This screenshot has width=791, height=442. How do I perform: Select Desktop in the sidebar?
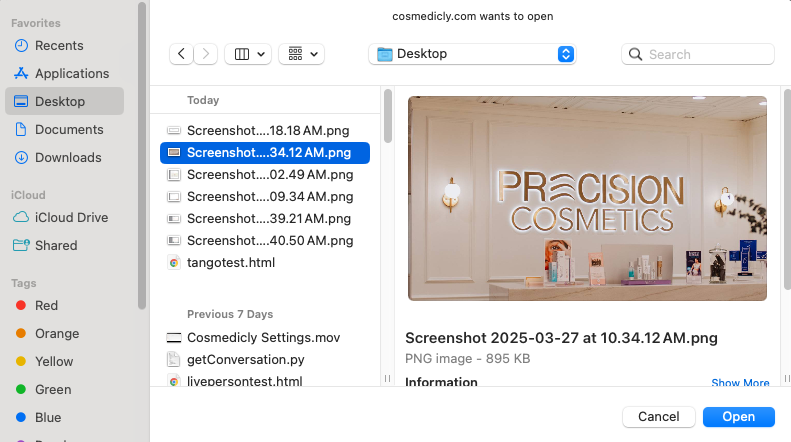pyautogui.click(x=65, y=101)
